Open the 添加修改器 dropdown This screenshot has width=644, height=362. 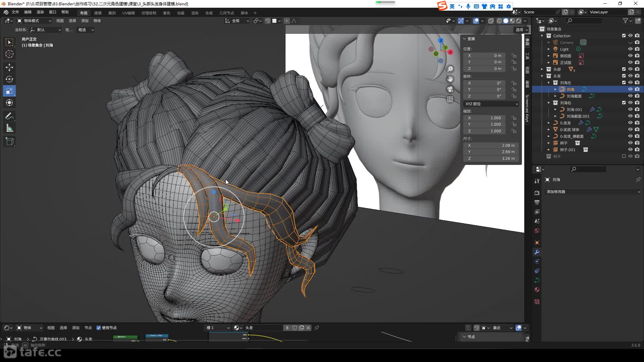pos(593,192)
